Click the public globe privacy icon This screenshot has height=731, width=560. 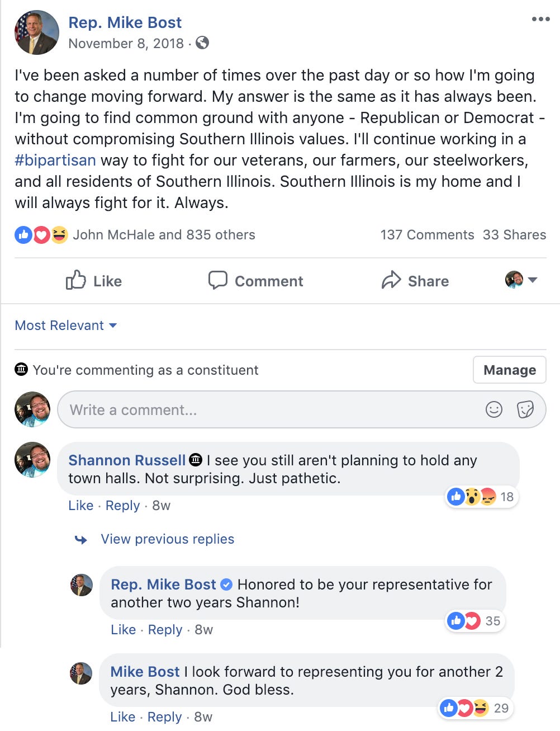pos(202,43)
